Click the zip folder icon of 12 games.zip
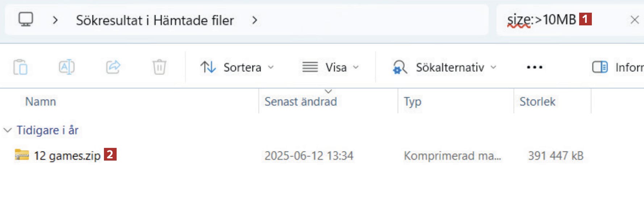Image resolution: width=644 pixels, height=224 pixels. [22, 154]
